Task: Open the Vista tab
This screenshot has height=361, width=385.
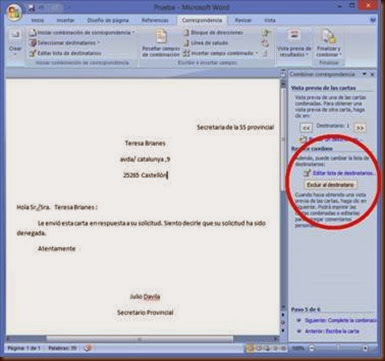Action: (x=270, y=20)
